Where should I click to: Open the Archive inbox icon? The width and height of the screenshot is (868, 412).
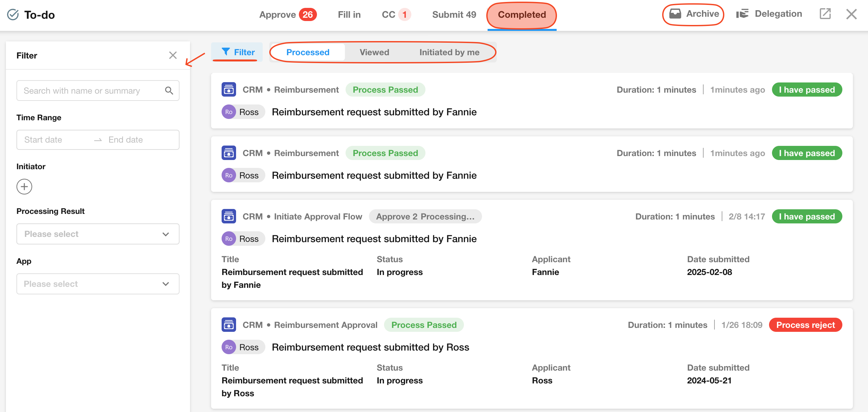tap(675, 14)
